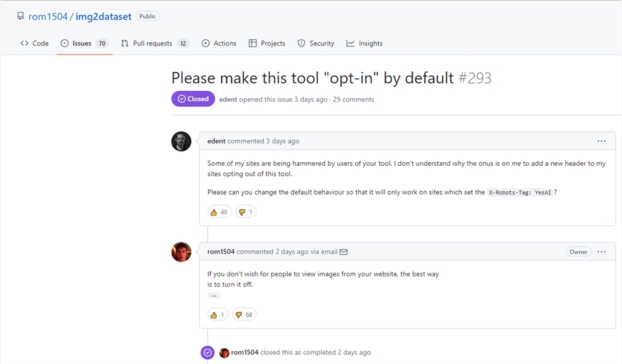Click the purple closed-event circle icon in timeline
The width and height of the screenshot is (622, 364).
coord(208,352)
